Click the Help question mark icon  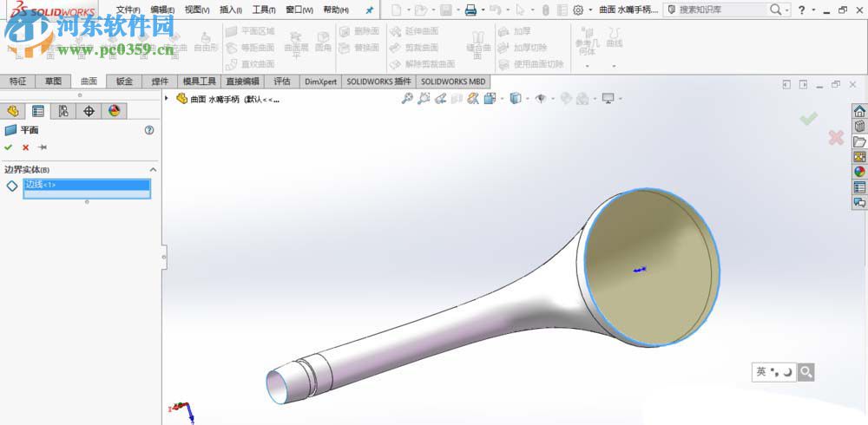pyautogui.click(x=801, y=10)
